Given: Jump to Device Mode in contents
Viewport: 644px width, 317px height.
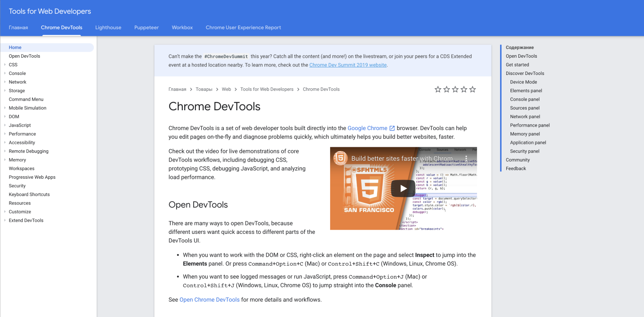Looking at the screenshot, I should click(523, 82).
